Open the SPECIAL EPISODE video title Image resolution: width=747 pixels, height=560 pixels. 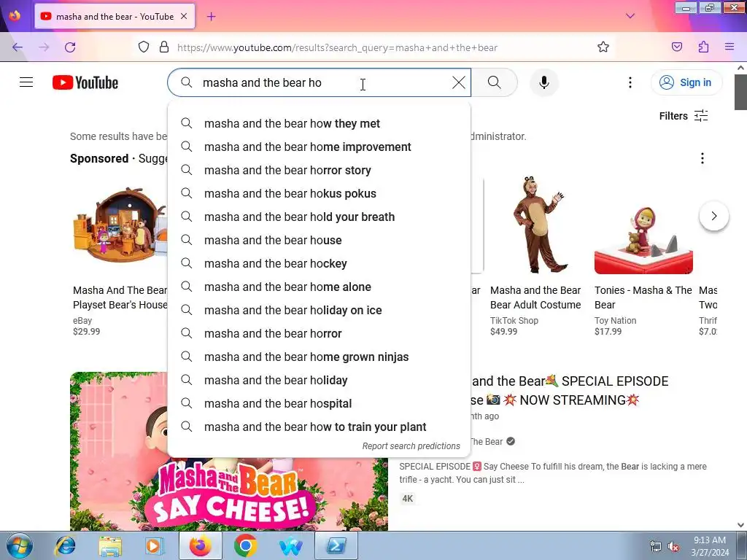tap(570, 391)
